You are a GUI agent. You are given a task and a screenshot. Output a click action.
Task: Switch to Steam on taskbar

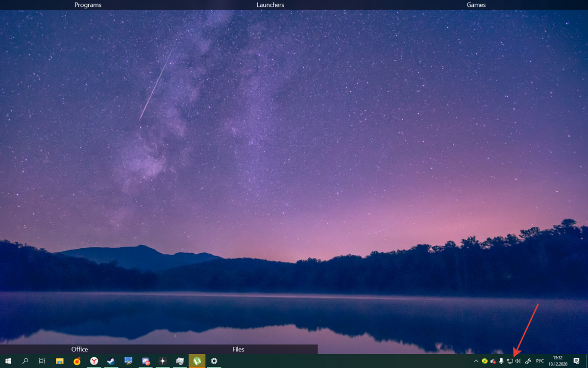click(111, 361)
